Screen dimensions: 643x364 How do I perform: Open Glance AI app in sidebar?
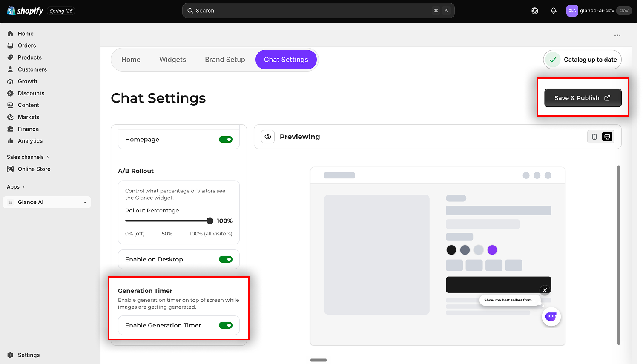point(47,202)
